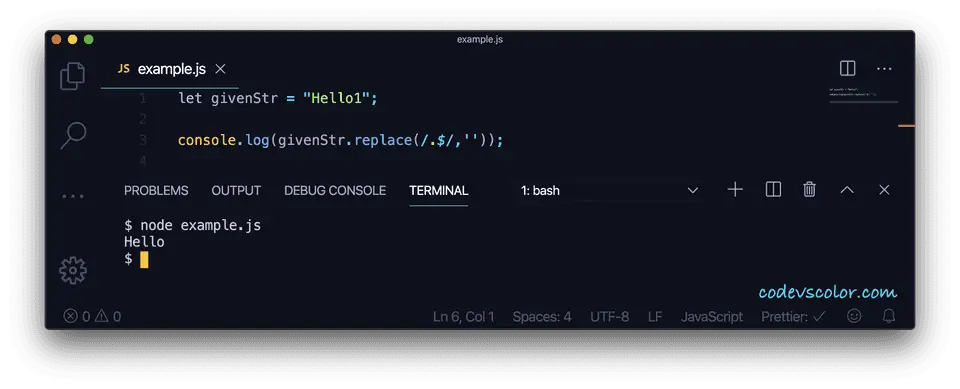Viewport: 960px width, 389px height.
Task: Show more activity bar items ellipsis
Action: pos(73,197)
